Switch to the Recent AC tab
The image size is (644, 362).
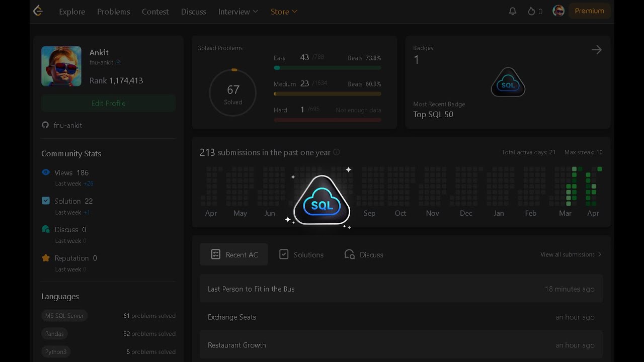click(x=234, y=254)
